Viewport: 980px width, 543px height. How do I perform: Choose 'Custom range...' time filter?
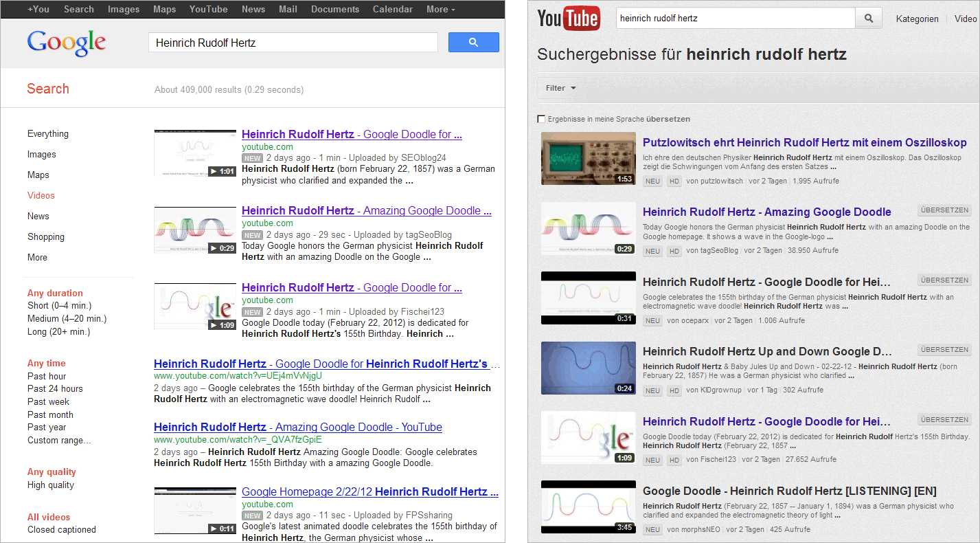point(59,440)
